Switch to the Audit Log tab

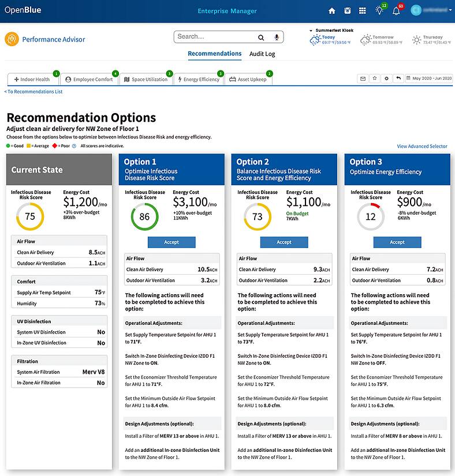point(262,54)
